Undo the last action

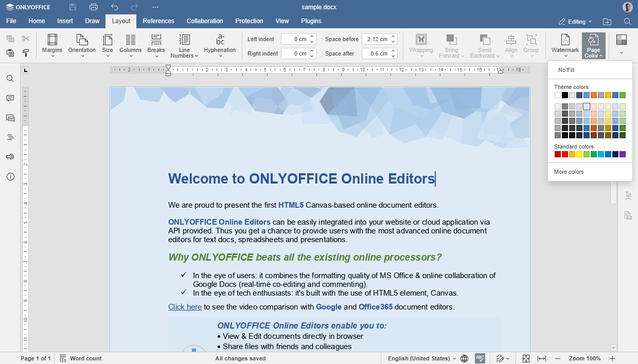click(x=114, y=7)
